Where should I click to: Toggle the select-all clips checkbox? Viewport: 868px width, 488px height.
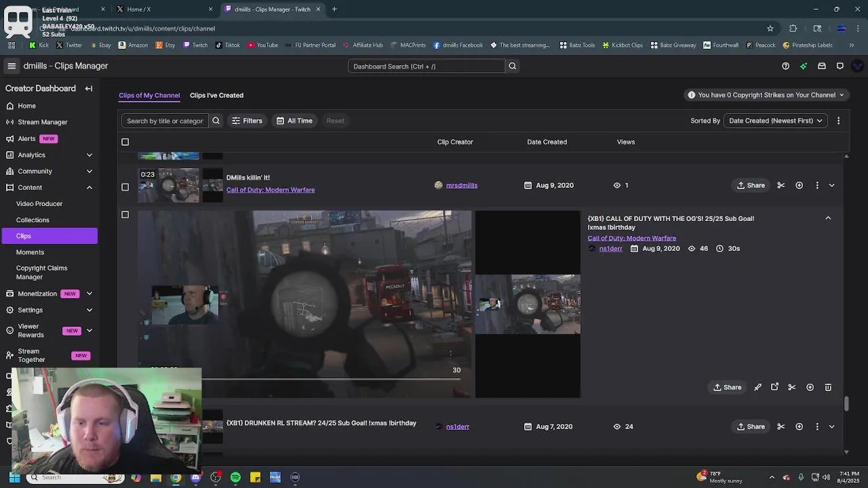pos(125,142)
